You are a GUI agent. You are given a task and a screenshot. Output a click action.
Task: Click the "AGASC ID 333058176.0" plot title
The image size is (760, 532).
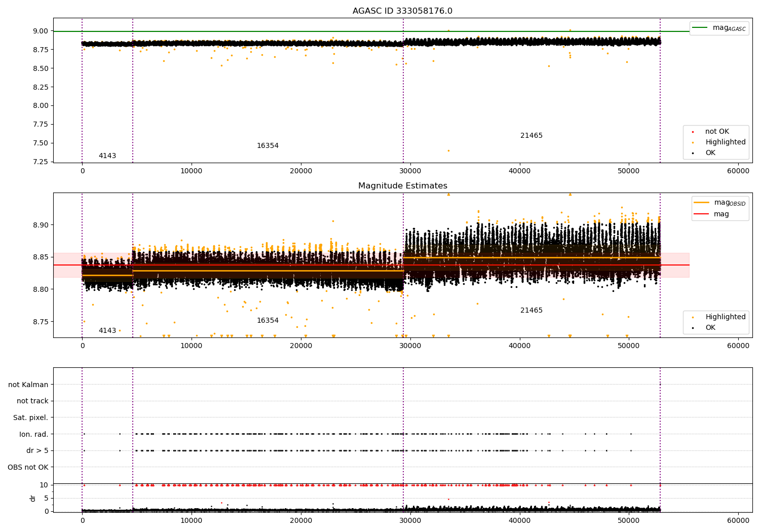pos(403,11)
